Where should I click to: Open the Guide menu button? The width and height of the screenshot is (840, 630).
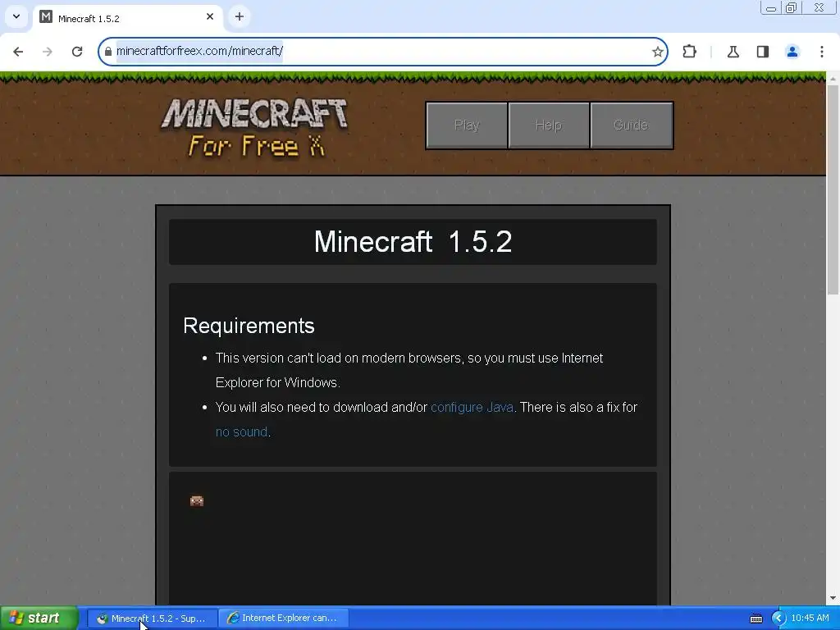pyautogui.click(x=631, y=126)
